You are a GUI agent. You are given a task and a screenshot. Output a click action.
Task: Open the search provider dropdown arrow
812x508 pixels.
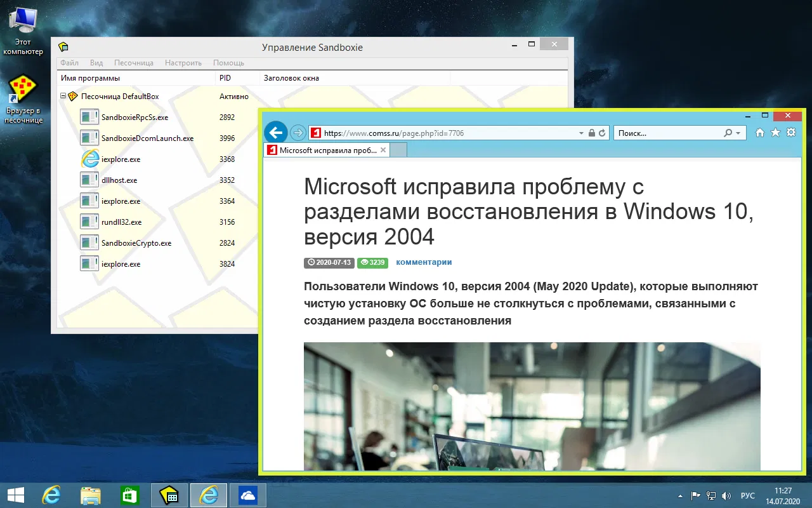point(737,133)
